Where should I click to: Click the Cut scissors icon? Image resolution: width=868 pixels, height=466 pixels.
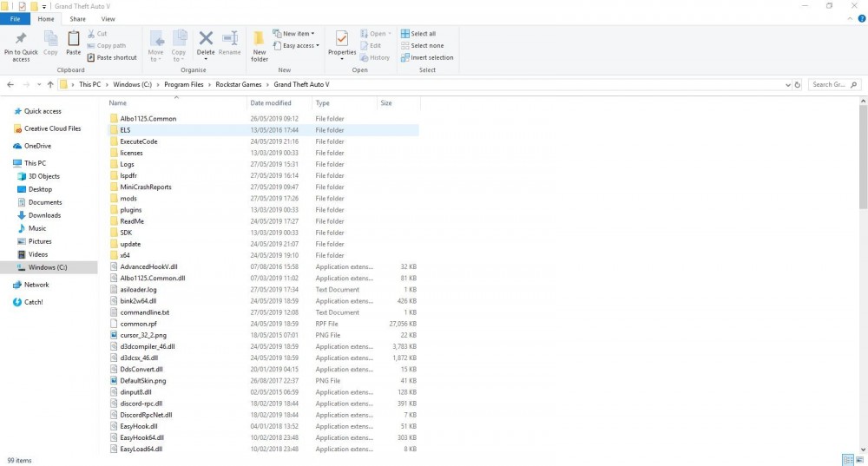click(x=91, y=34)
